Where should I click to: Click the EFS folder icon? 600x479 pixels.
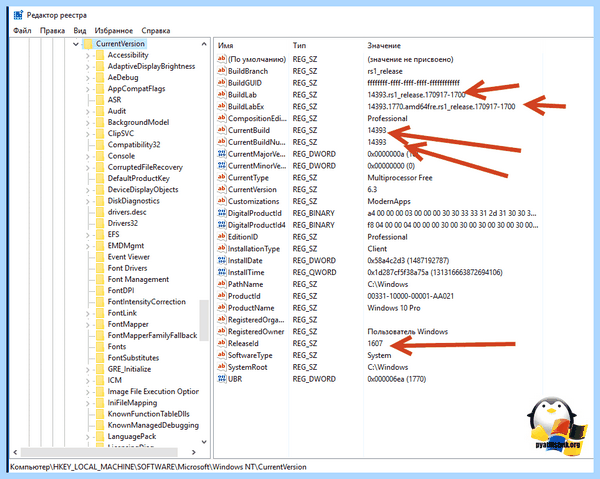click(100, 235)
